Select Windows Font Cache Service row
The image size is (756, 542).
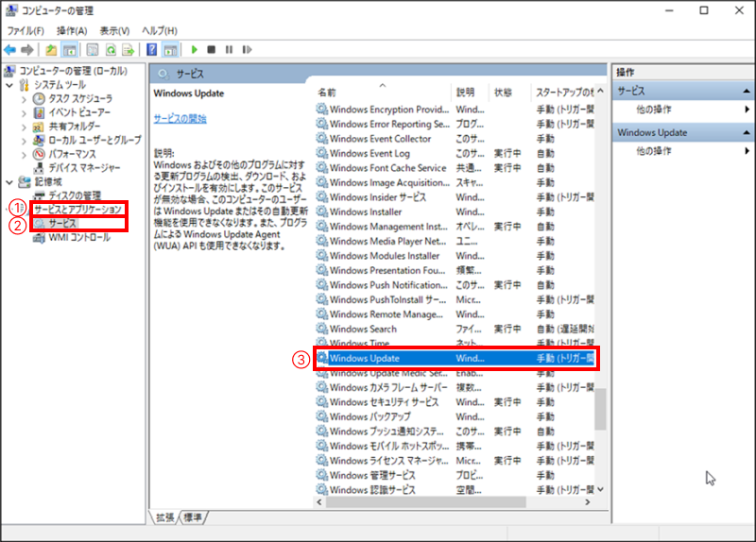coord(455,168)
